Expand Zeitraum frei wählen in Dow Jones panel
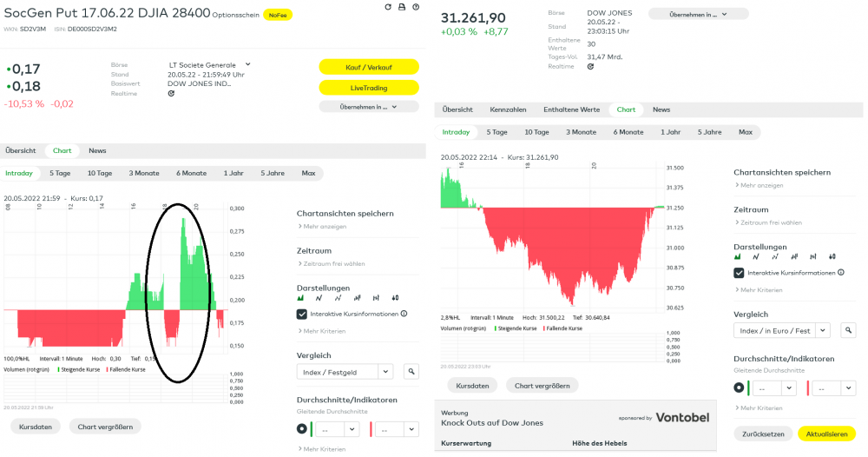 (768, 222)
